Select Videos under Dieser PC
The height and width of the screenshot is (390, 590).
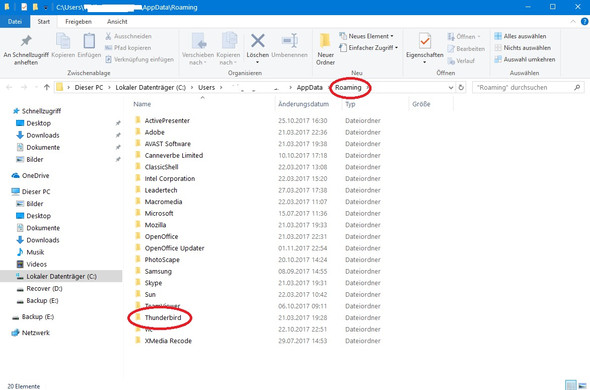tap(31, 264)
